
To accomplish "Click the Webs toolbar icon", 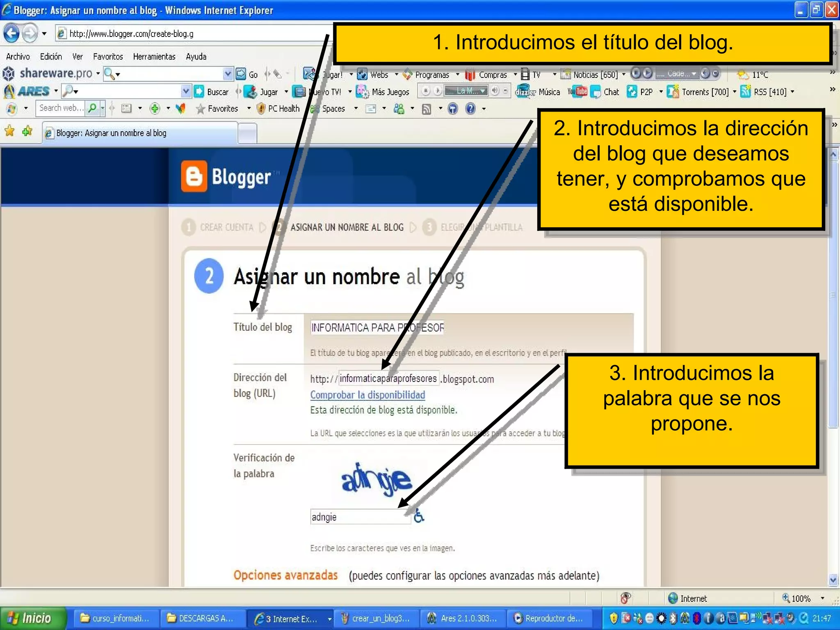I will (362, 75).
